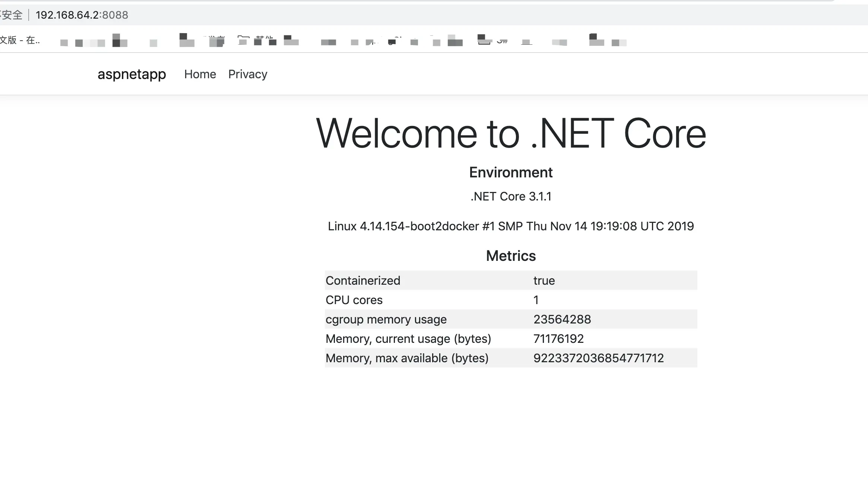This screenshot has height=480, width=868.
Task: Click the not-secure site indicator
Action: click(x=11, y=15)
